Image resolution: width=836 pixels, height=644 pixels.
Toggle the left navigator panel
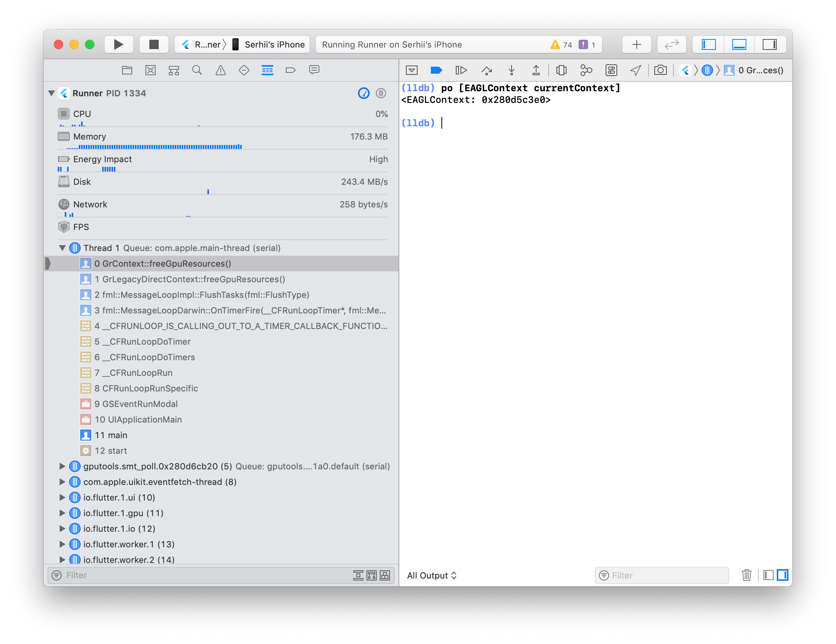pyautogui.click(x=708, y=44)
